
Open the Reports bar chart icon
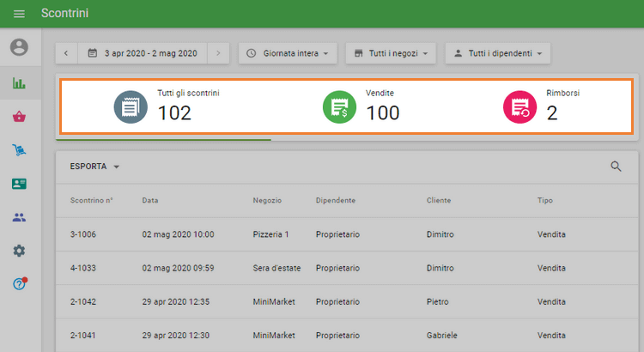(x=19, y=84)
